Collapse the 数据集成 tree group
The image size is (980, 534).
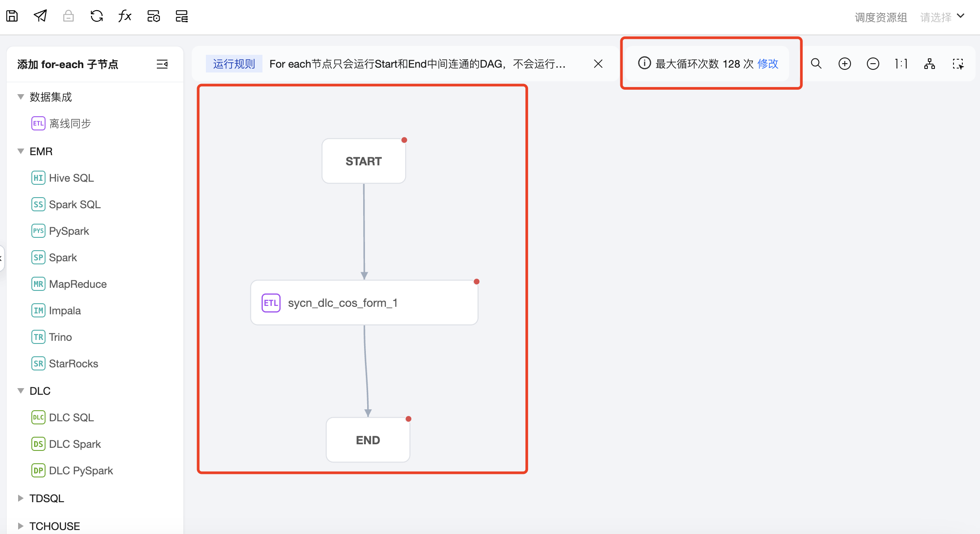[x=20, y=97]
